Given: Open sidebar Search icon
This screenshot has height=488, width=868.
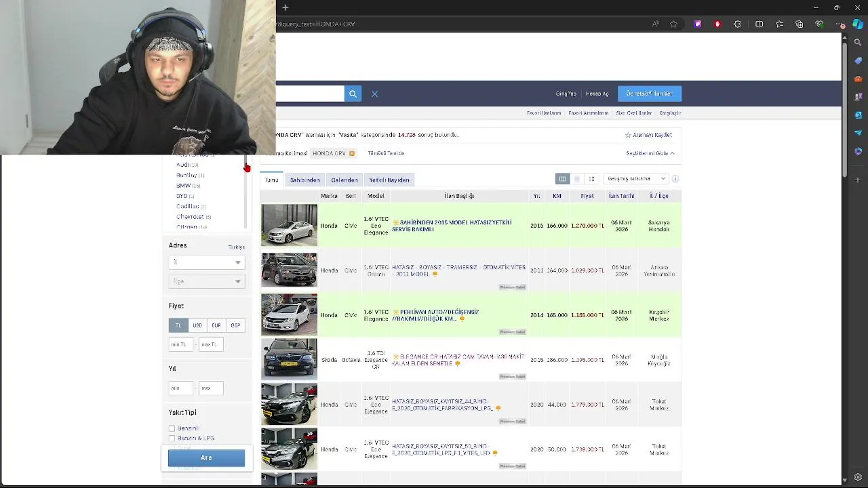Looking at the screenshot, I should pos(858,42).
